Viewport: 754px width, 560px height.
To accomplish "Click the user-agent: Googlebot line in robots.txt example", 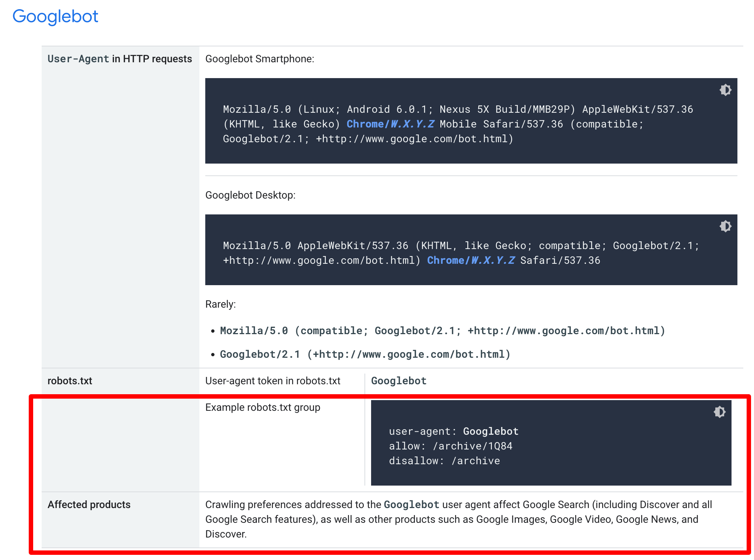I will [453, 431].
